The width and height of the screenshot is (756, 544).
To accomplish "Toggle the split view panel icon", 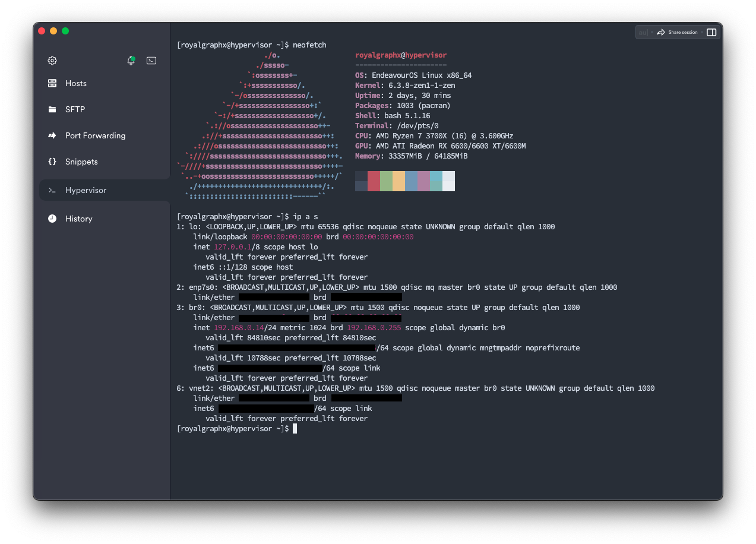I will click(x=711, y=33).
